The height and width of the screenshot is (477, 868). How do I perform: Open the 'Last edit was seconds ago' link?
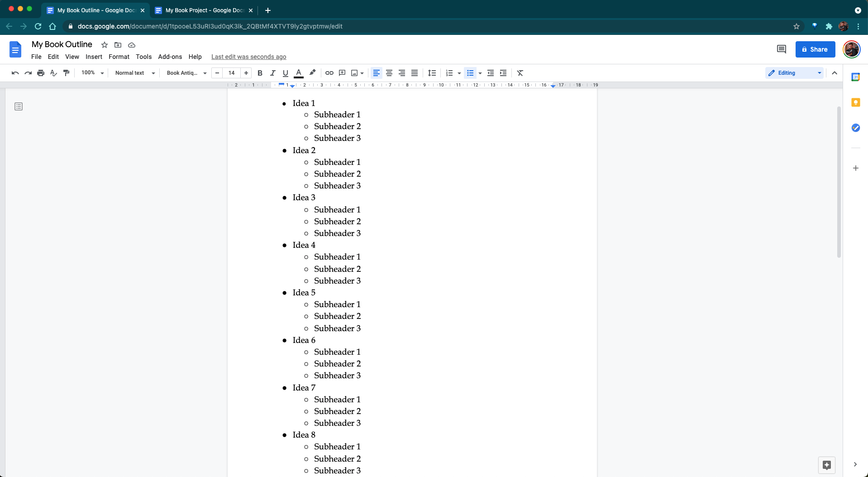click(x=248, y=57)
